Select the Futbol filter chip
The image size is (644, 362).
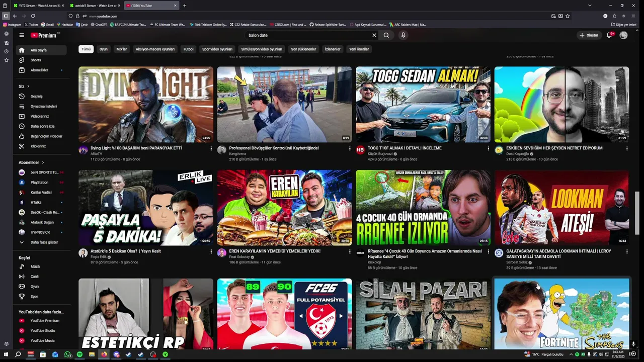(x=188, y=49)
